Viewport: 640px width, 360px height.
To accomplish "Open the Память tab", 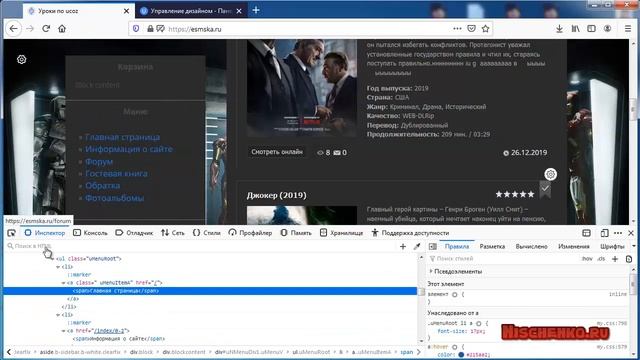I will (x=296, y=233).
